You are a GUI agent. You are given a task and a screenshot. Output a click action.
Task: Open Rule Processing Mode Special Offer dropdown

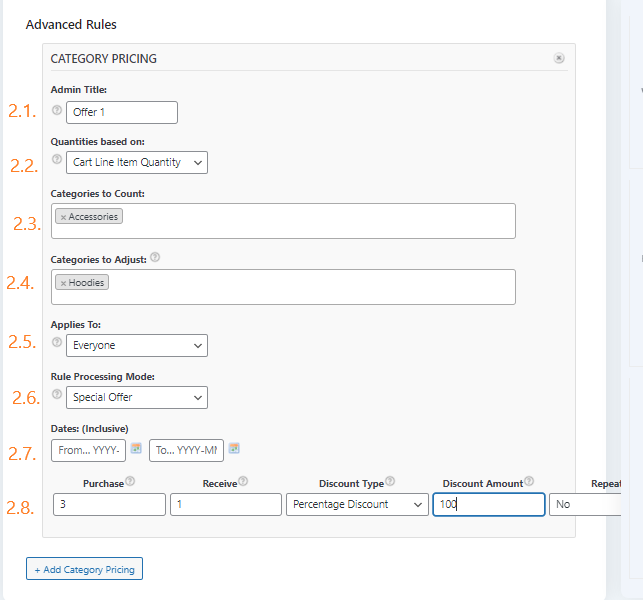138,397
